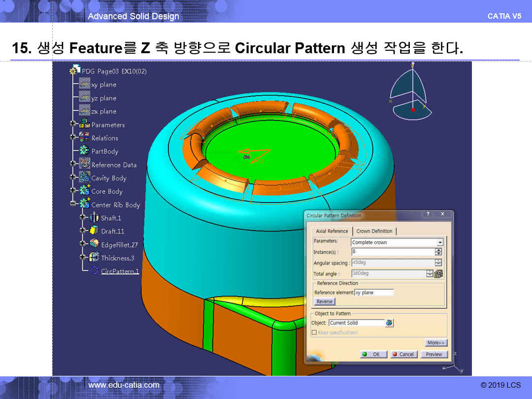This screenshot has height=399, width=532.
Task: Expand the Relations tree node
Action: coord(73,138)
